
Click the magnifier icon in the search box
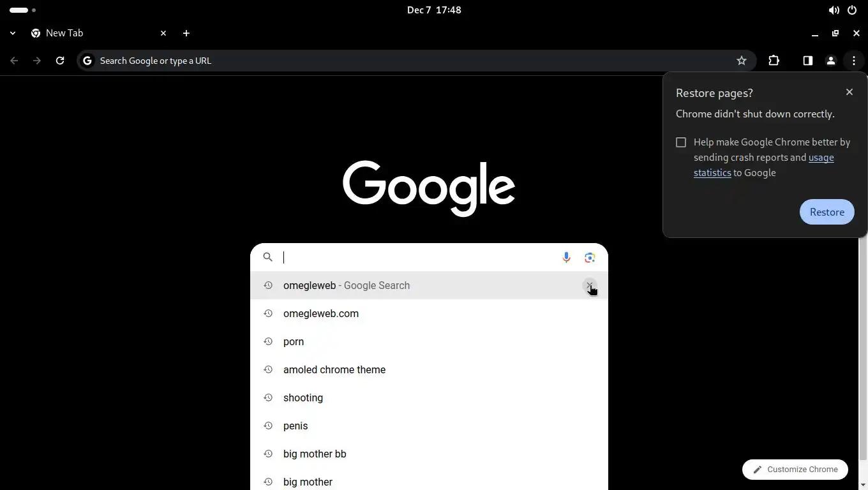268,257
